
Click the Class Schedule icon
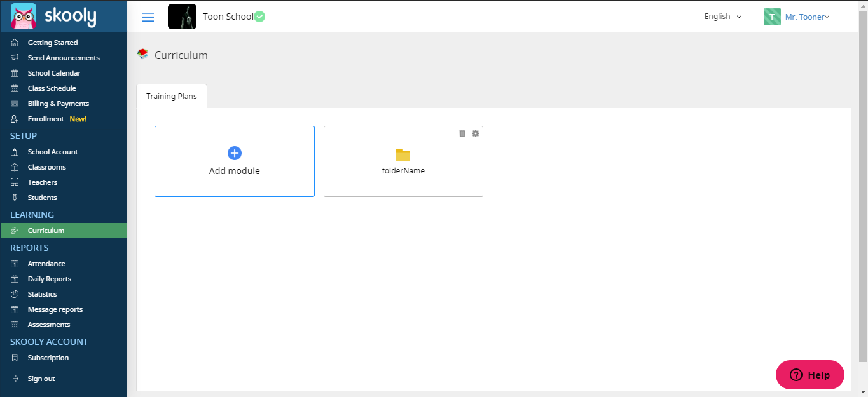[15, 88]
